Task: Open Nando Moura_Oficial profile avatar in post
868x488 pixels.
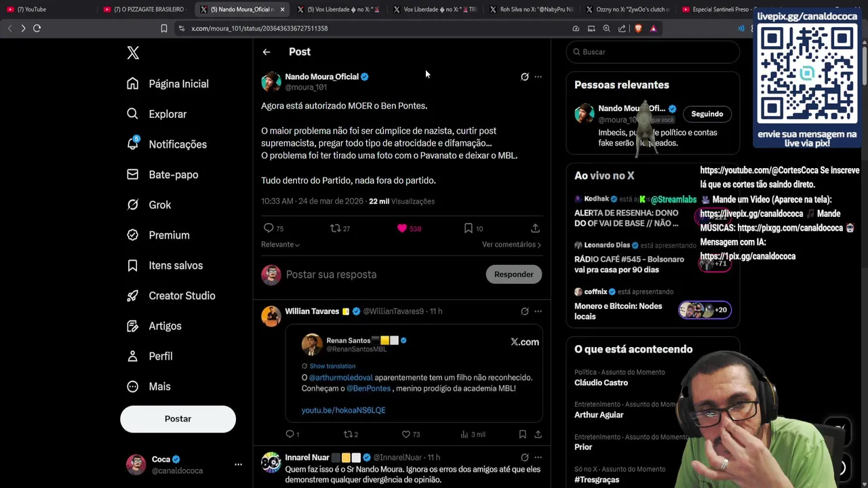Action: tap(271, 81)
